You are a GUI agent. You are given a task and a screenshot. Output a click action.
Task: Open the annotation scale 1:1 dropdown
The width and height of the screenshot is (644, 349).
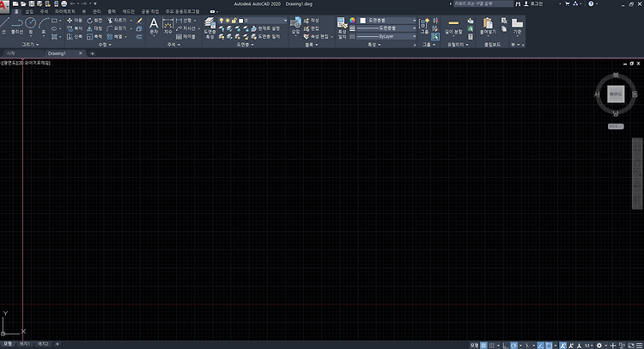[588, 346]
